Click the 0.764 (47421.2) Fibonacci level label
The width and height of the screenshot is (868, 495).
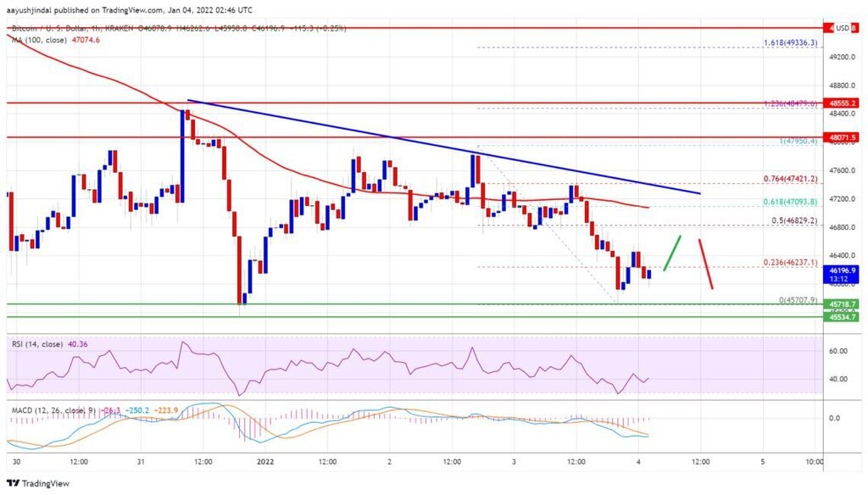pyautogui.click(x=791, y=179)
